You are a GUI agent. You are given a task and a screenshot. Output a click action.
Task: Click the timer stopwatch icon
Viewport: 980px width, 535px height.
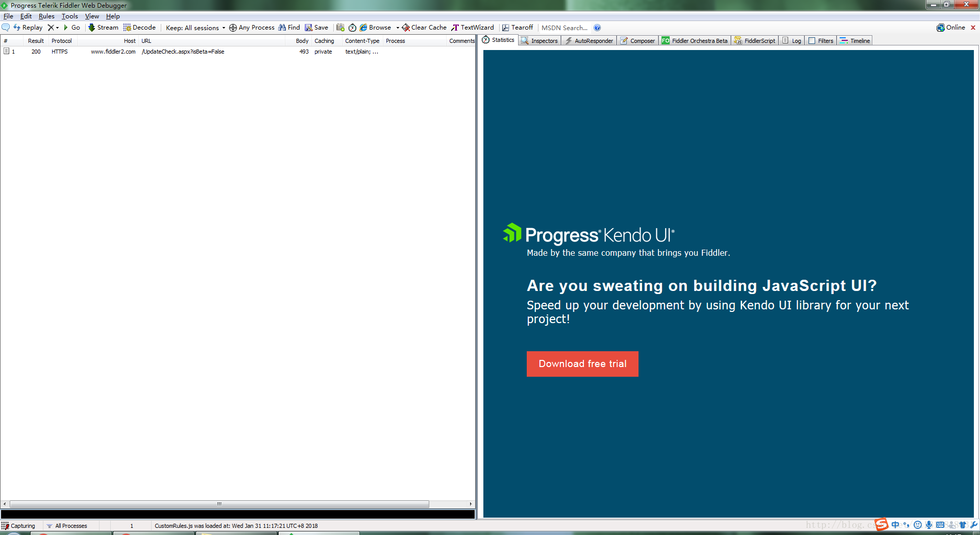pyautogui.click(x=352, y=28)
